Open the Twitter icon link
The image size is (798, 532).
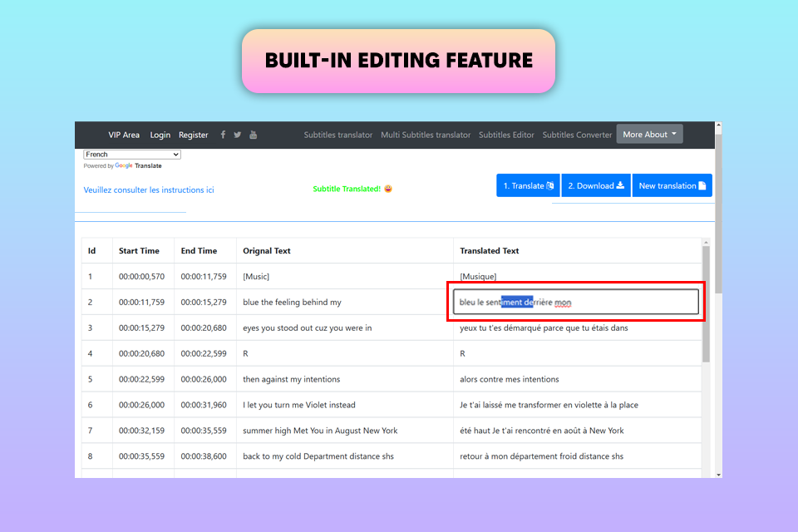pos(238,135)
